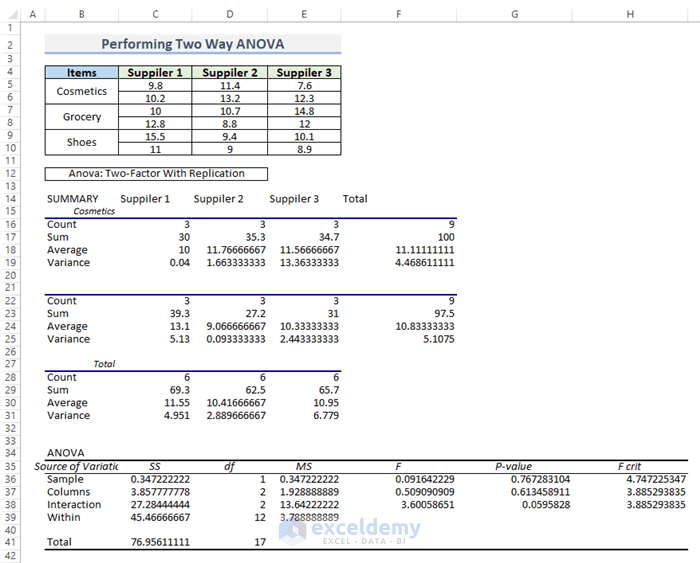Click the 'Within' row label

[x=64, y=517]
